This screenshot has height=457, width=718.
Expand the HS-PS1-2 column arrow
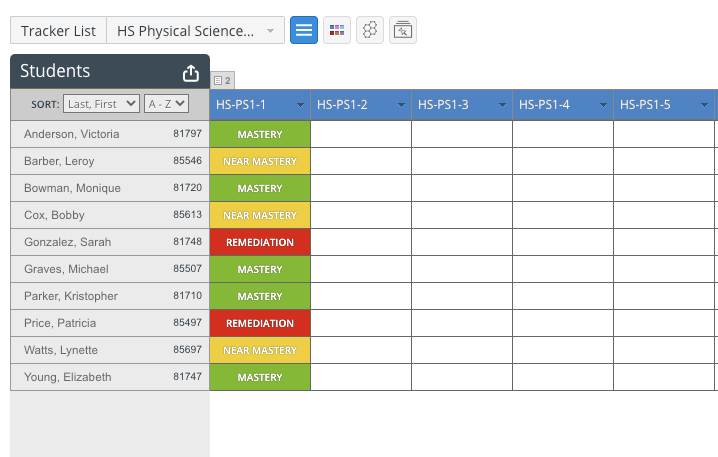(402, 105)
